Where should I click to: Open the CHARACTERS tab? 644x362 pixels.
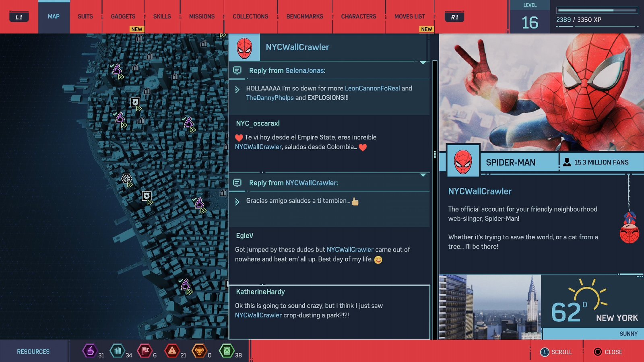(359, 16)
